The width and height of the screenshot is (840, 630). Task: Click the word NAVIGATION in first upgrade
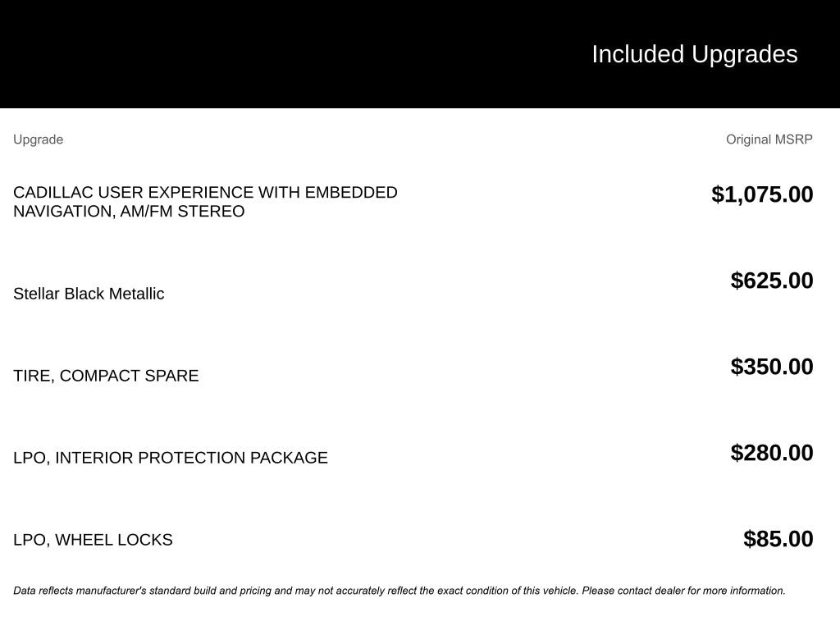tap(62, 212)
